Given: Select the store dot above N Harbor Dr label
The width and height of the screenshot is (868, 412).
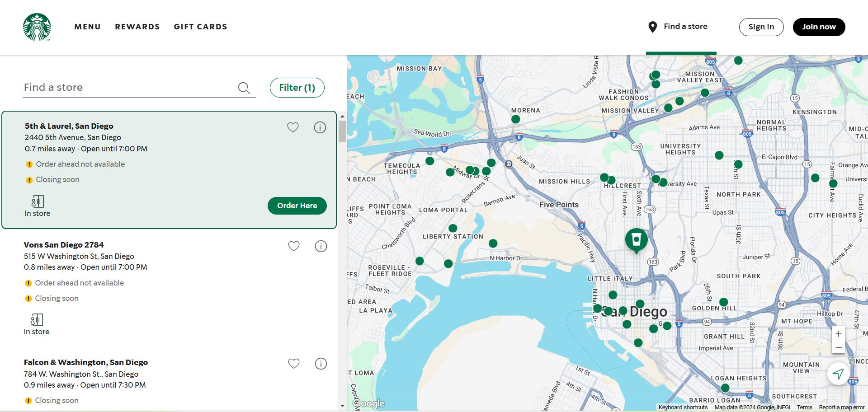Looking at the screenshot, I should pos(493,243).
